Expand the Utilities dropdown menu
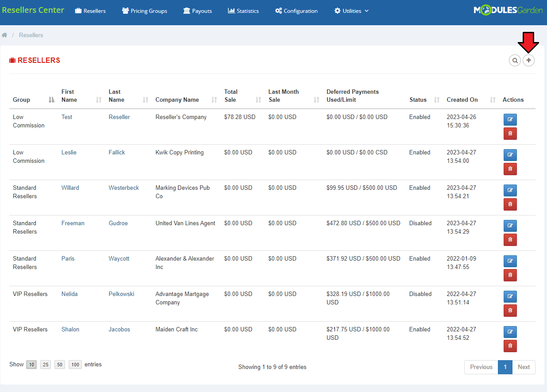This screenshot has height=392, width=547. (x=351, y=11)
